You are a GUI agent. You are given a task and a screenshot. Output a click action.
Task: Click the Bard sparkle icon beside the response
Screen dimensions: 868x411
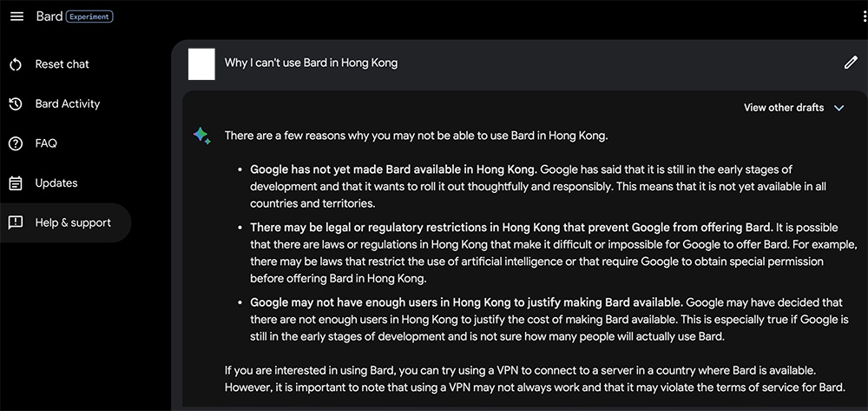[201, 136]
